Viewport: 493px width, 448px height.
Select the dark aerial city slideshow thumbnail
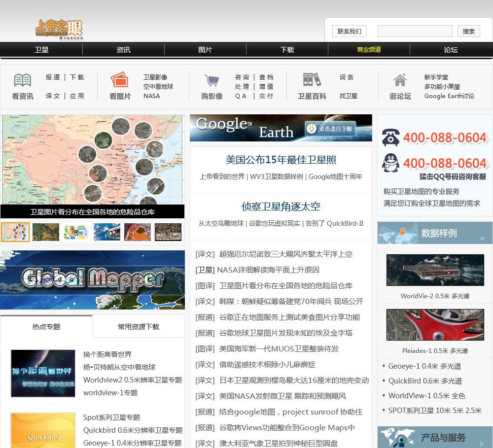[x=168, y=232]
